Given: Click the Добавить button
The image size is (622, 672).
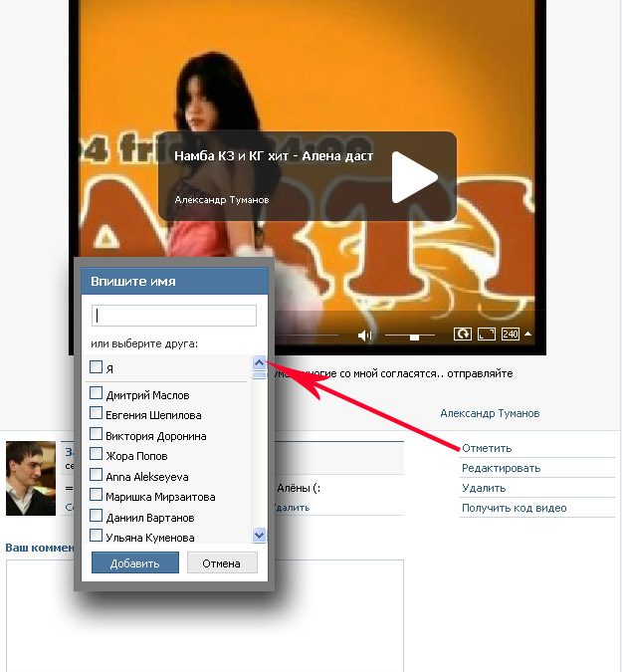Looking at the screenshot, I should point(134,562).
